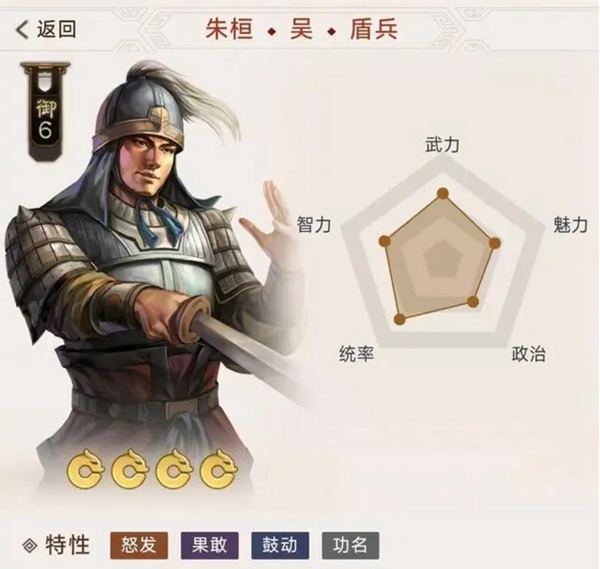Open the 鼓动 trait tag

click(x=280, y=545)
